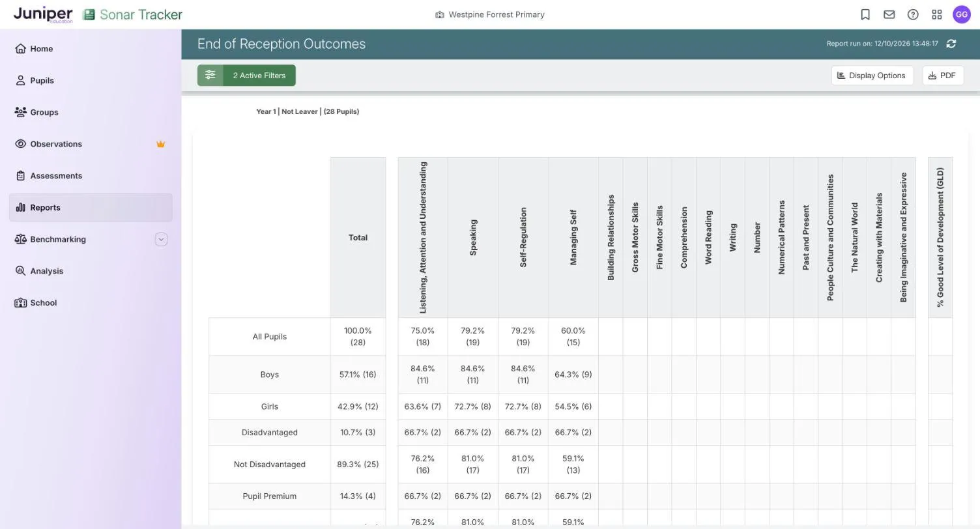Refresh the report with the reload icon

[951, 44]
